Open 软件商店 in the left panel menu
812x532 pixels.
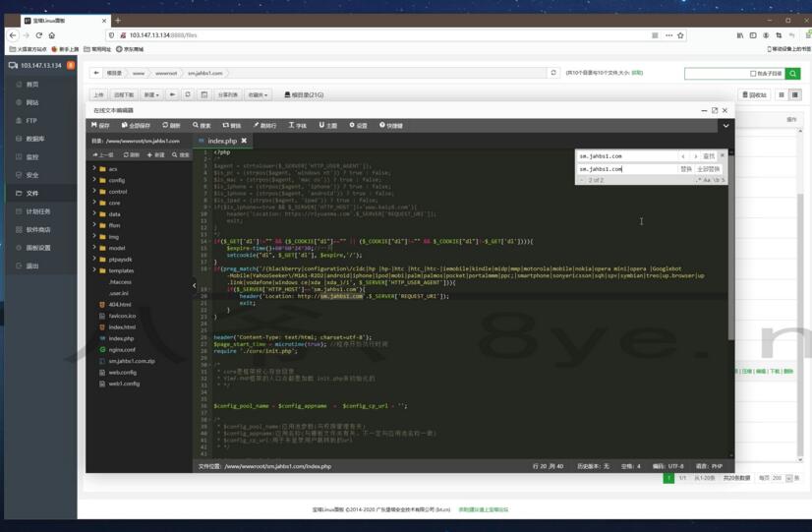pos(38,229)
